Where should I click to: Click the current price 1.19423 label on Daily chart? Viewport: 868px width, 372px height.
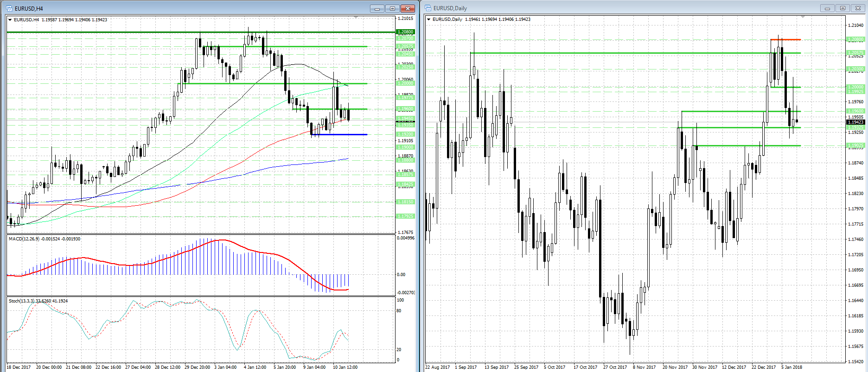pyautogui.click(x=855, y=122)
